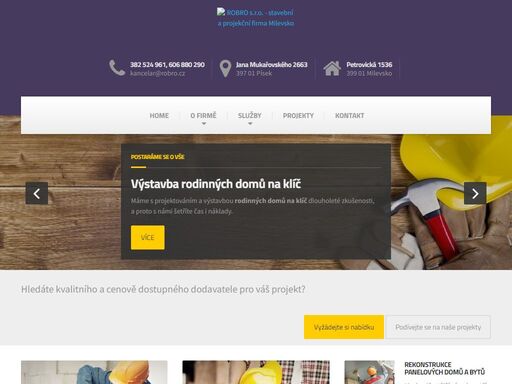The height and width of the screenshot is (384, 512).
Task: Click the house icon near Petrovická address
Action: (332, 68)
